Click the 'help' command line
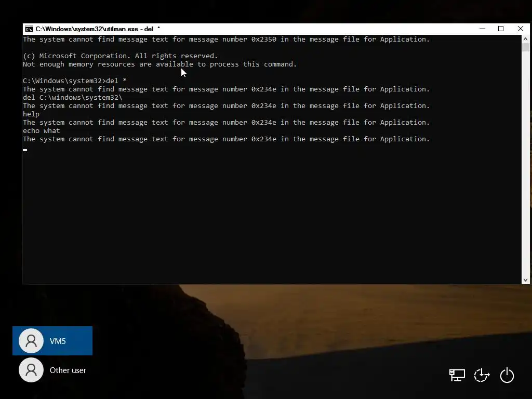 click(x=31, y=114)
